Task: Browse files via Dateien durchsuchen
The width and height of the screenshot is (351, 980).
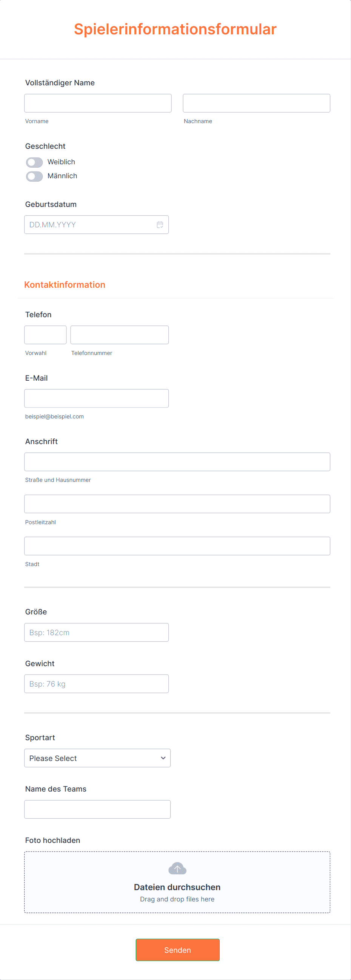Action: pos(177,887)
